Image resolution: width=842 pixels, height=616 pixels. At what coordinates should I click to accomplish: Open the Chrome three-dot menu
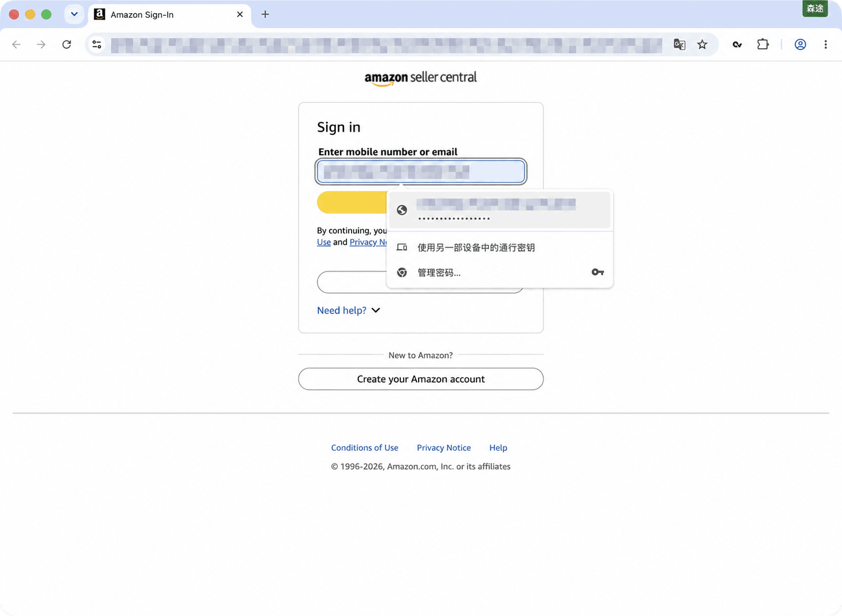[x=825, y=44]
